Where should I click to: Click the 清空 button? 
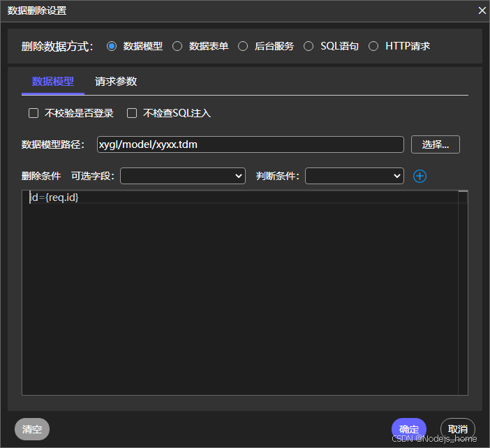pos(32,429)
